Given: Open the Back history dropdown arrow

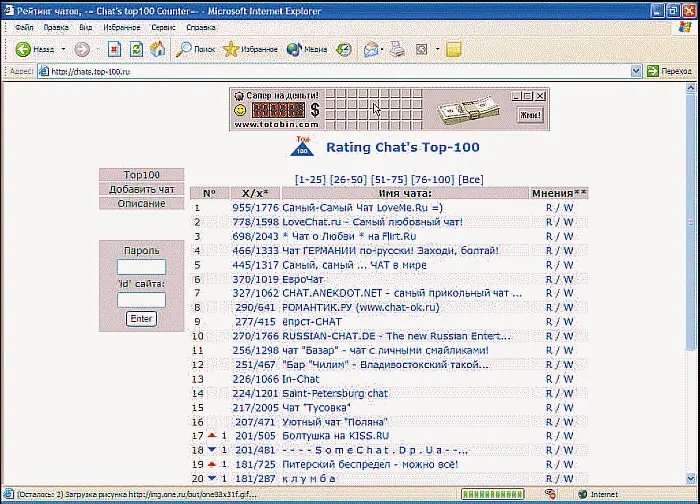Looking at the screenshot, I should 63,49.
